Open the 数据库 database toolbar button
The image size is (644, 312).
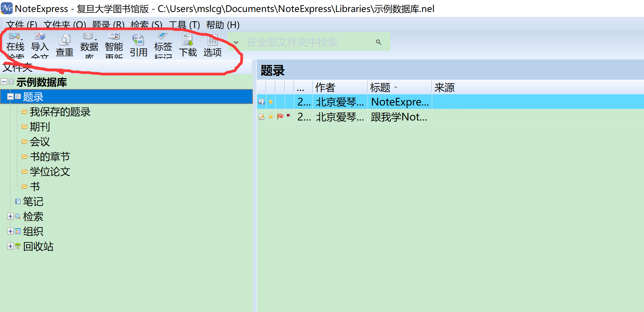click(x=89, y=46)
